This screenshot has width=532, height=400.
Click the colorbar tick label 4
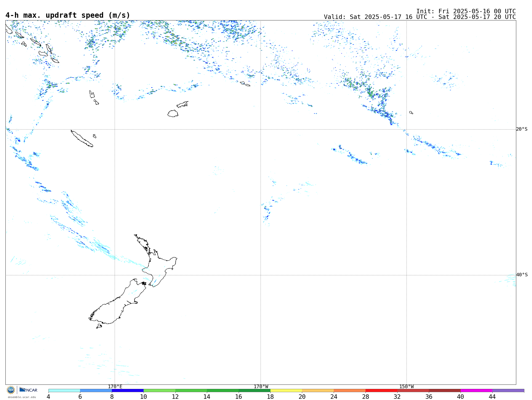point(49,397)
